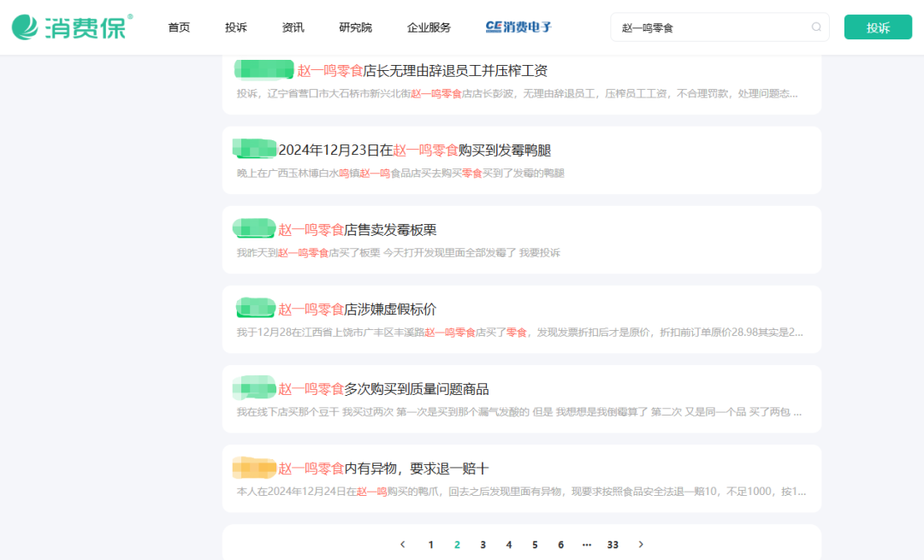
Task: Click the green 投诉 button
Action: (878, 27)
